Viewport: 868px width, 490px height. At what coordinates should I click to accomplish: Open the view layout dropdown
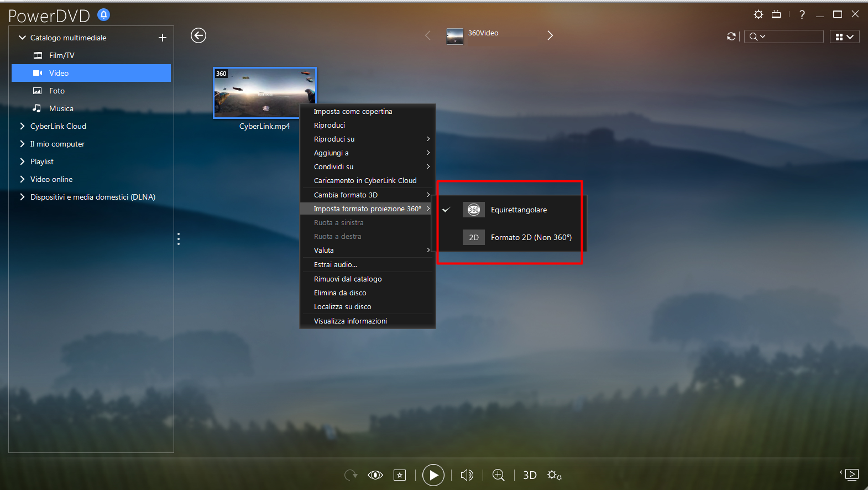(844, 37)
